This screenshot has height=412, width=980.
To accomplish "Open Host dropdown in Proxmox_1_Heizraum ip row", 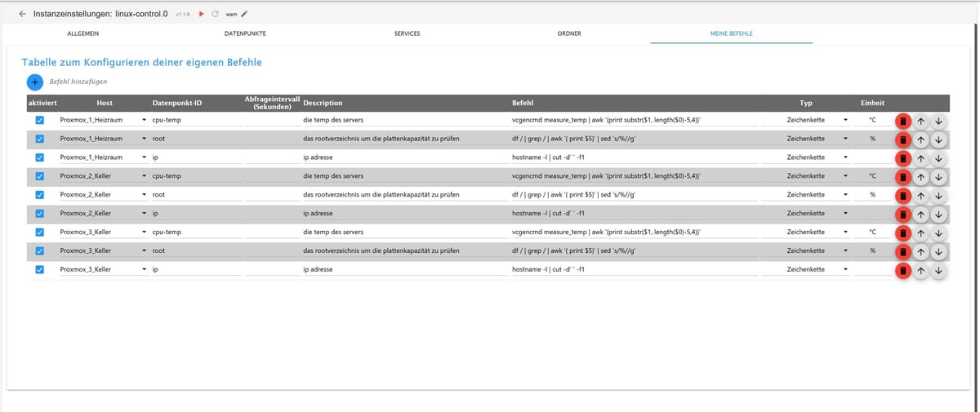I will coord(105,157).
